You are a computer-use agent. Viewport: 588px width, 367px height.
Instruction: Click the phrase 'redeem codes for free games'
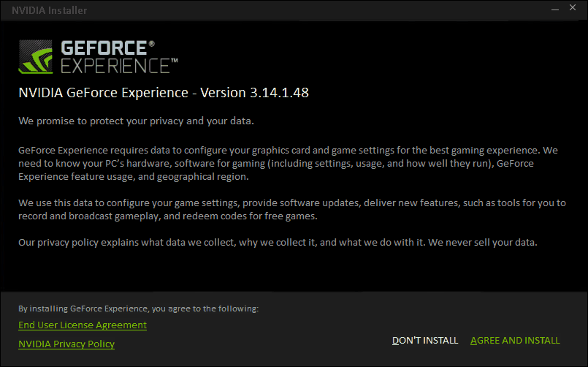pyautogui.click(x=250, y=216)
